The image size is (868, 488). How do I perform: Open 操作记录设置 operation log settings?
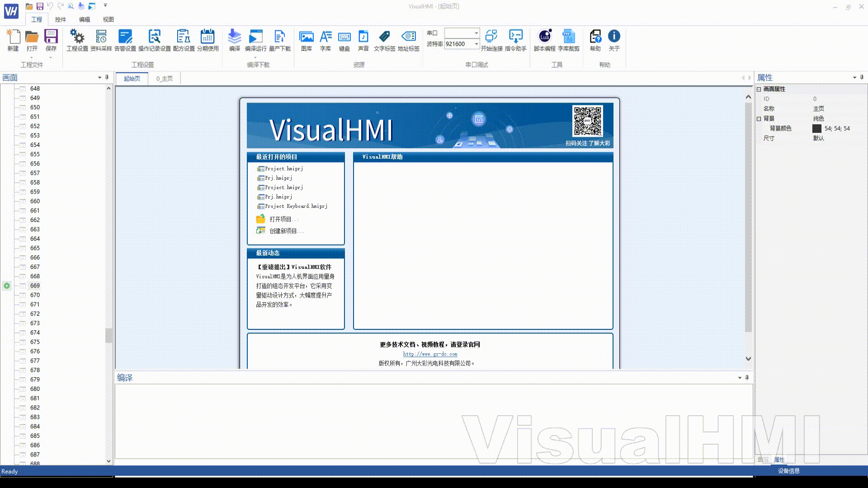point(155,41)
